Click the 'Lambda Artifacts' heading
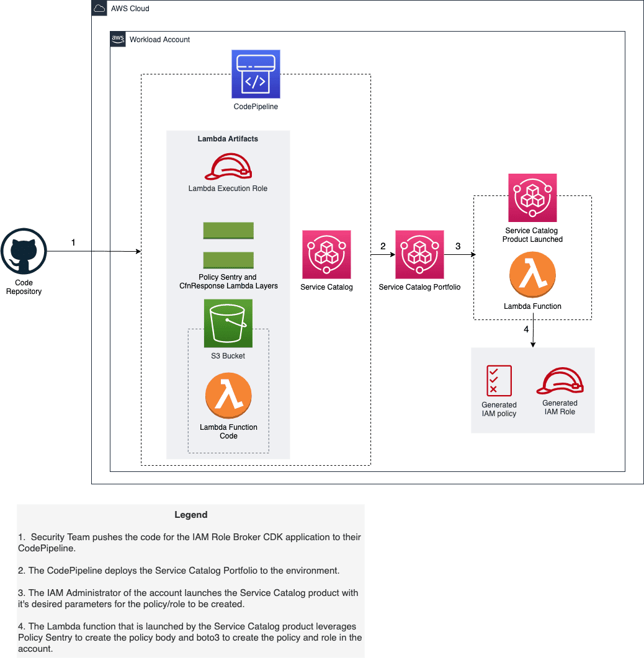This screenshot has width=644, height=658. pyautogui.click(x=228, y=139)
